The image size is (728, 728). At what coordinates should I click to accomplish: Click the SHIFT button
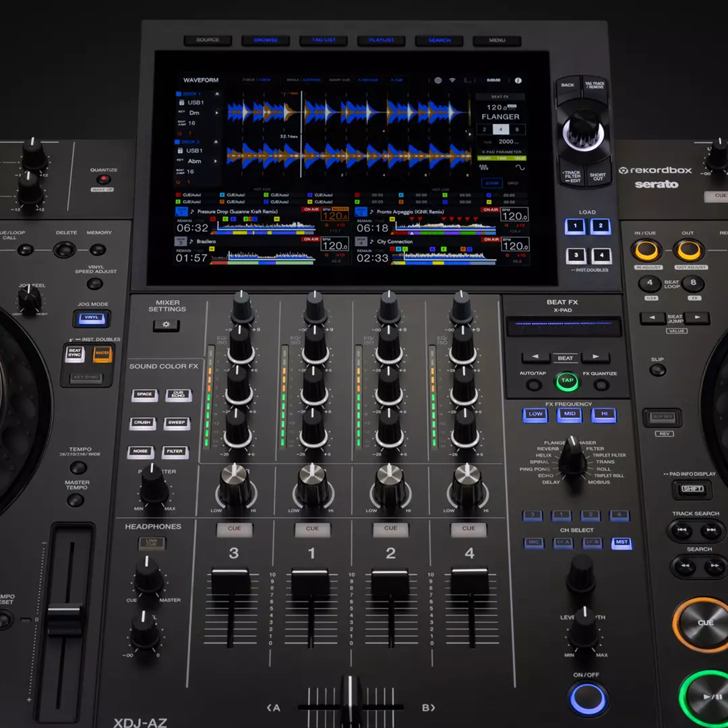click(692, 489)
